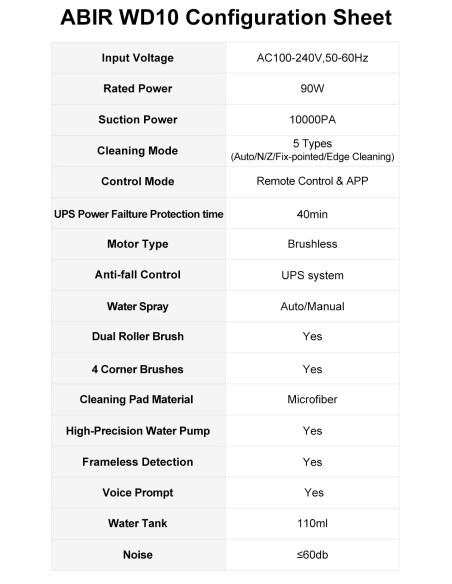Click the 110ml water tank value
The width and height of the screenshot is (452, 584).
click(312, 523)
